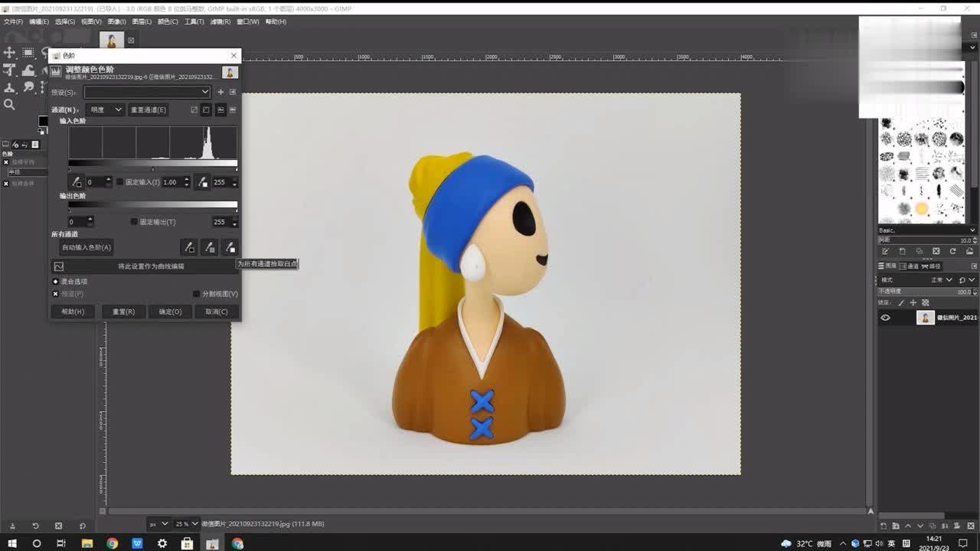Viewport: 980px width, 551px height.
Task: Click the brush 间距 spacing slider
Action: coord(927,240)
